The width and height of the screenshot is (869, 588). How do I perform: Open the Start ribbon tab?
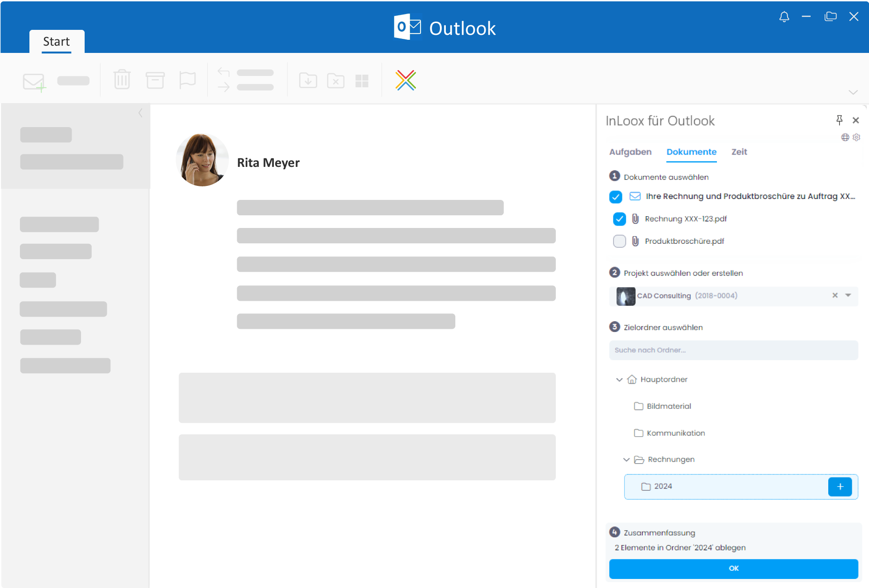pyautogui.click(x=57, y=42)
